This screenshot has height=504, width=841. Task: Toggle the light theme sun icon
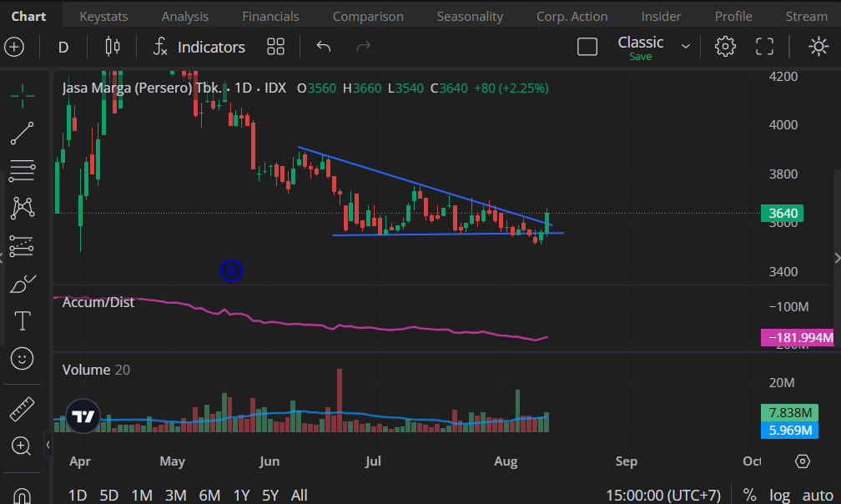[x=818, y=47]
